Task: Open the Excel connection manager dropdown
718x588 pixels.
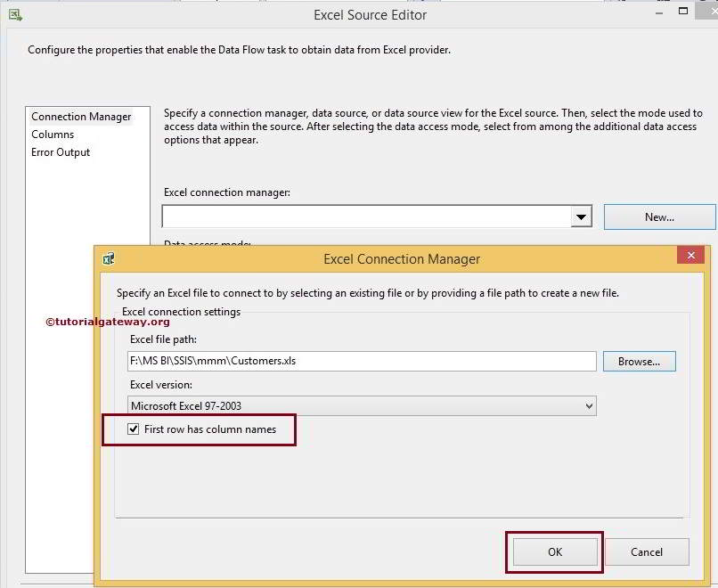Action: [582, 216]
